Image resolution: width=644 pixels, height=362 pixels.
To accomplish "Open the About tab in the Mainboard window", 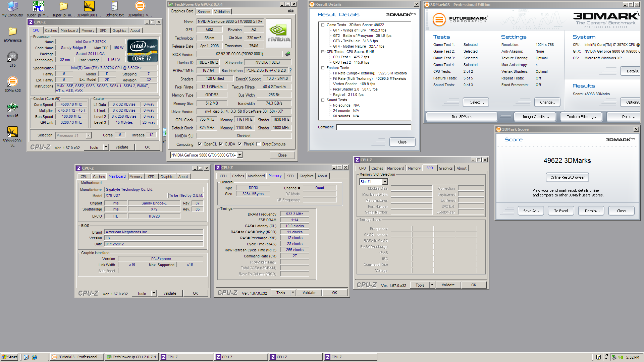I will 183,177.
